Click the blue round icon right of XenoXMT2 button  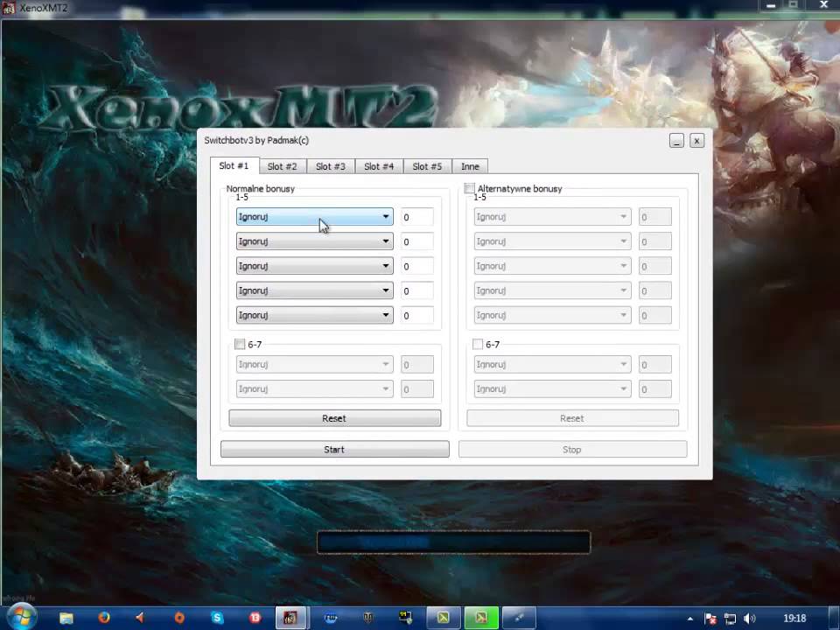point(331,618)
